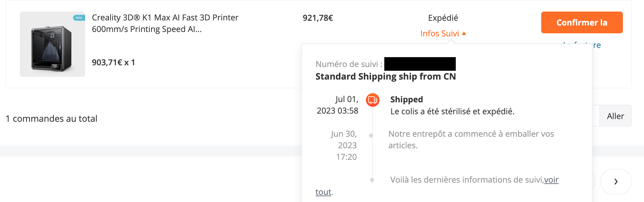Click the 921,78€ order total
Viewport: 644px width, 202px height.
tap(318, 18)
